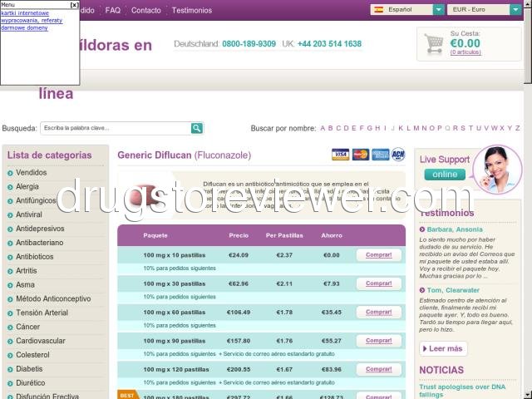
Task: Click the UK phone number +44 203 514 1638
Action: point(329,44)
